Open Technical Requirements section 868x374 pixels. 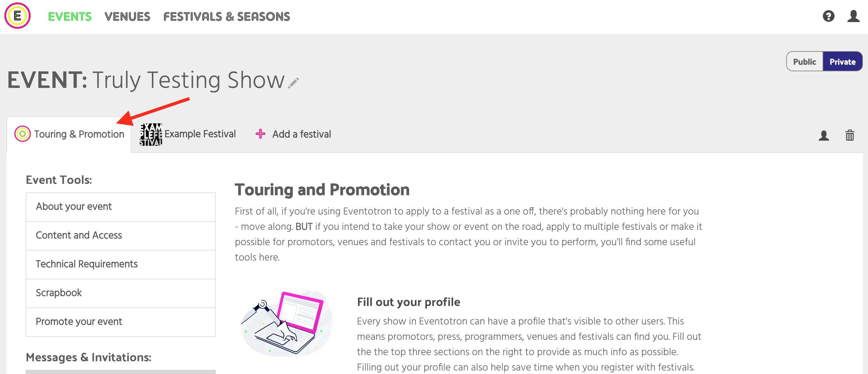120,264
